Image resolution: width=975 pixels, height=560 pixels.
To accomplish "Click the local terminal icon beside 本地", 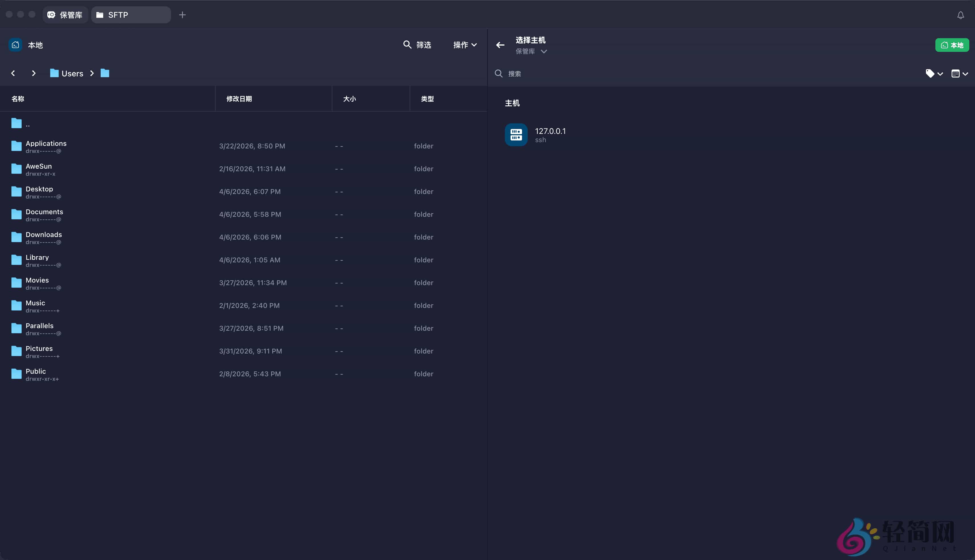I will (x=15, y=45).
